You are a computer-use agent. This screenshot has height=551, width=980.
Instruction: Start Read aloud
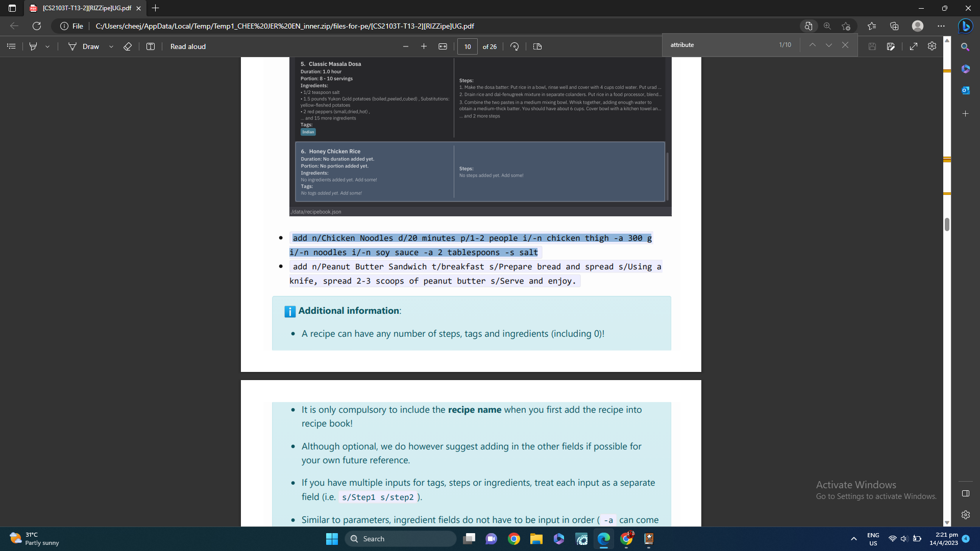click(188, 46)
